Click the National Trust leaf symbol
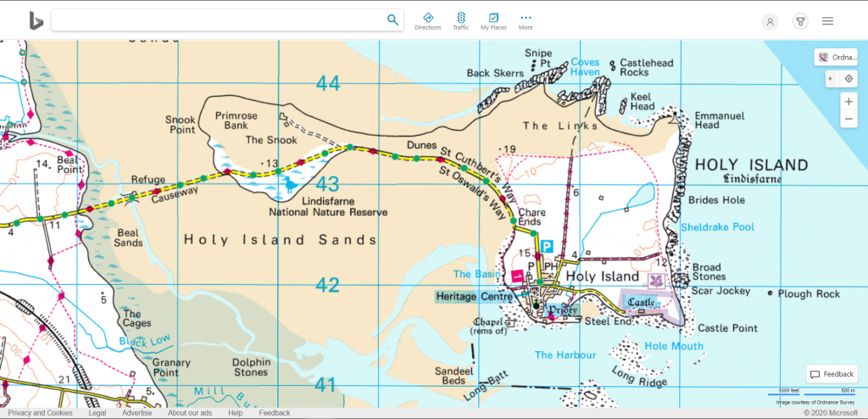868x419 pixels. click(x=657, y=280)
